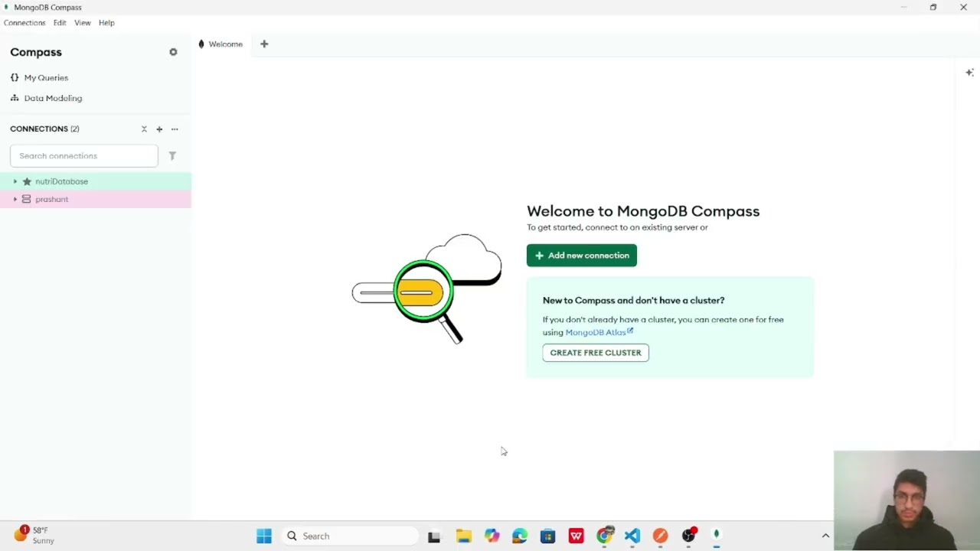This screenshot has height=551, width=980.
Task: Click favorite star icon on nutriDatabase
Action: (27, 181)
